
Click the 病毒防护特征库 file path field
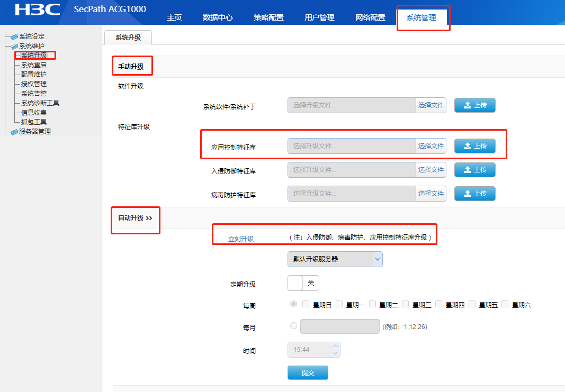[x=352, y=193]
